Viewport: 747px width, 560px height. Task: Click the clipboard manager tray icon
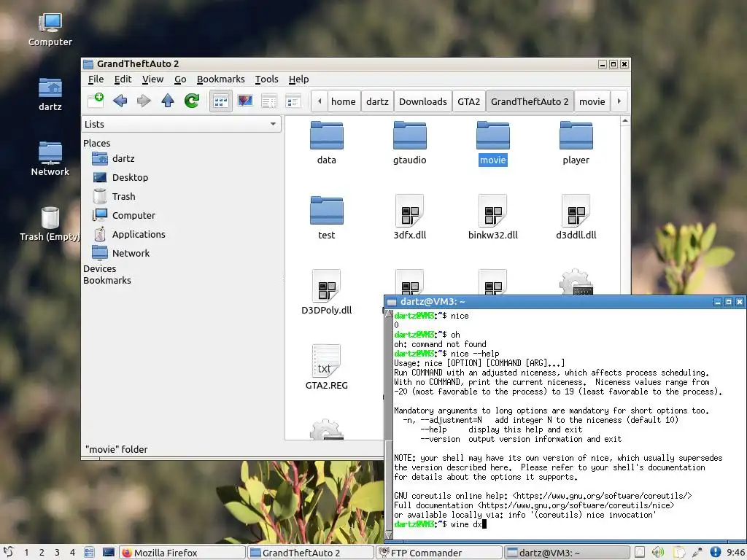click(678, 553)
